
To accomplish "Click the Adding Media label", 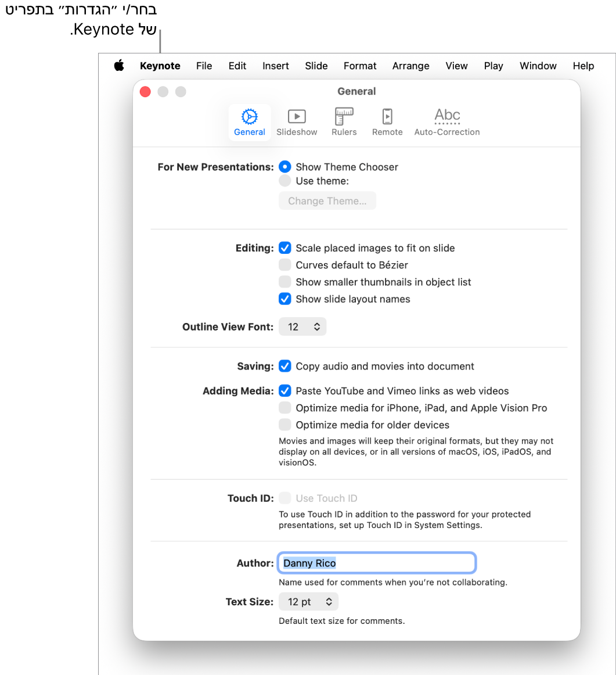I will [238, 391].
